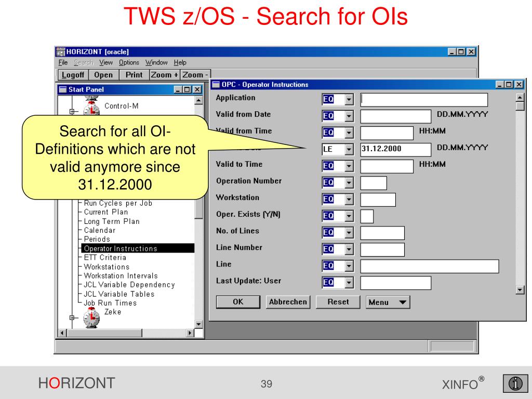
Task: Open the Application operator dropdown
Action: pos(349,99)
